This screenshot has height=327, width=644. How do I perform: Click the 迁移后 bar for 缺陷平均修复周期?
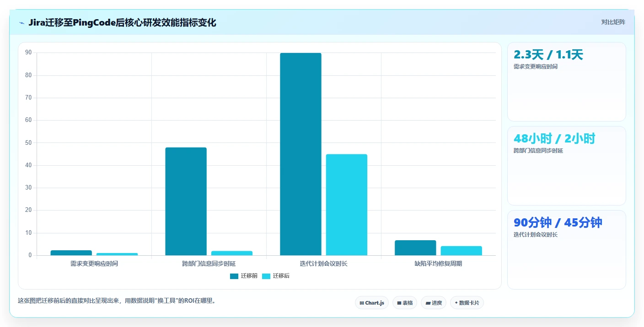pyautogui.click(x=462, y=251)
